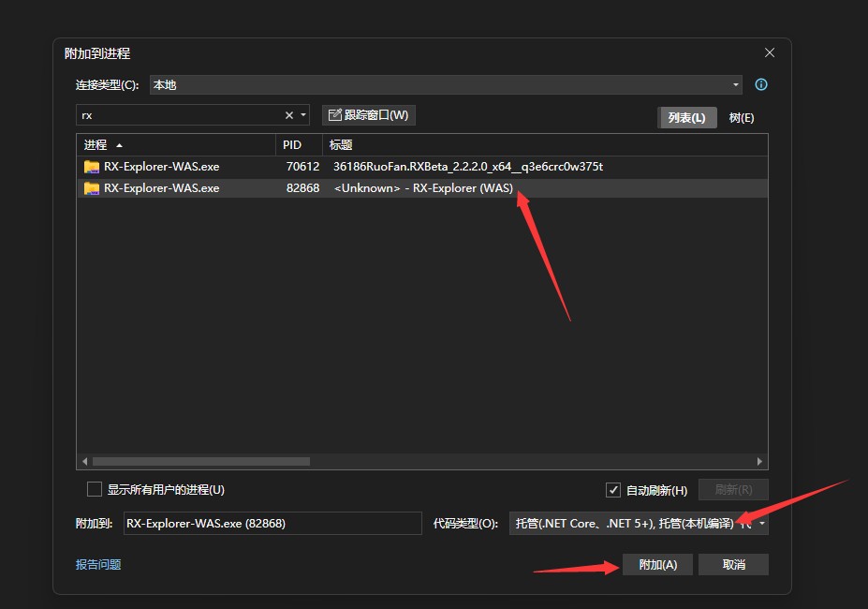This screenshot has height=609, width=868.
Task: Toggle the auto refresh (自动刷新) checkbox
Action: (x=612, y=490)
